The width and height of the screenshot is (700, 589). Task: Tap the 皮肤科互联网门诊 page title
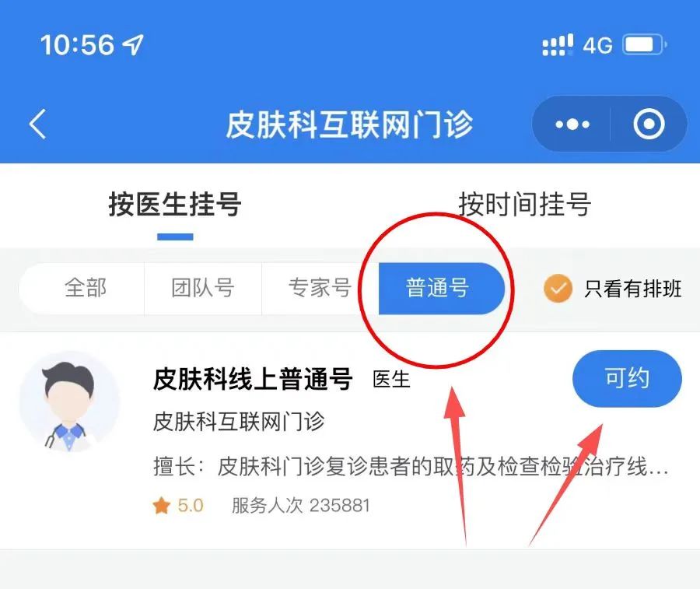349,124
